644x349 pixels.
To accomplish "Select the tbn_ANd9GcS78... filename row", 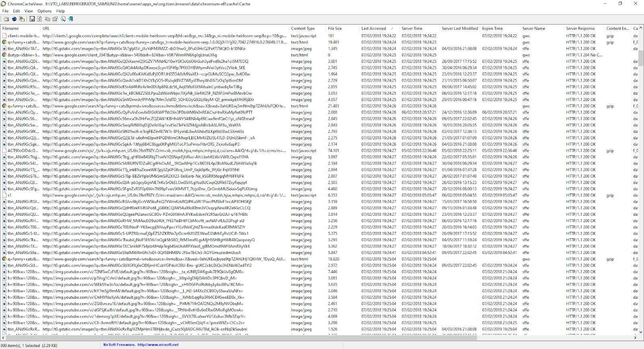I will (23, 176).
